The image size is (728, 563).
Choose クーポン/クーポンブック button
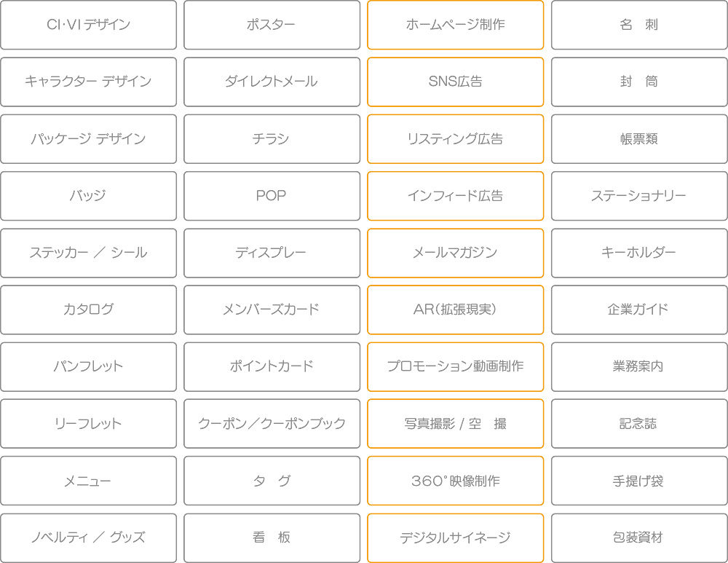coord(272,424)
